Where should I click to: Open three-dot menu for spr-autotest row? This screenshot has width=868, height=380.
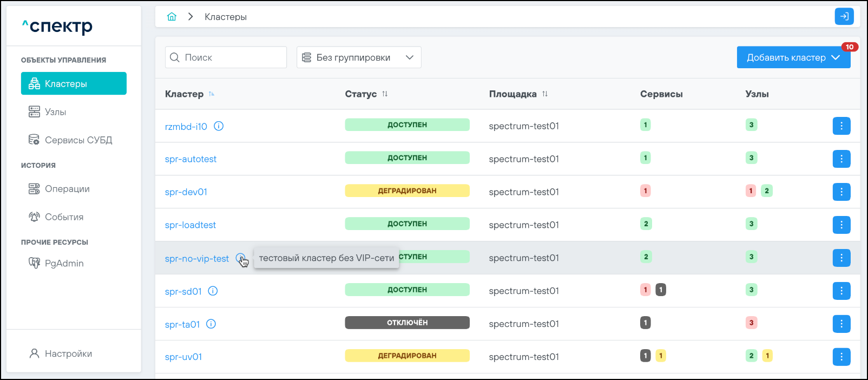point(841,159)
